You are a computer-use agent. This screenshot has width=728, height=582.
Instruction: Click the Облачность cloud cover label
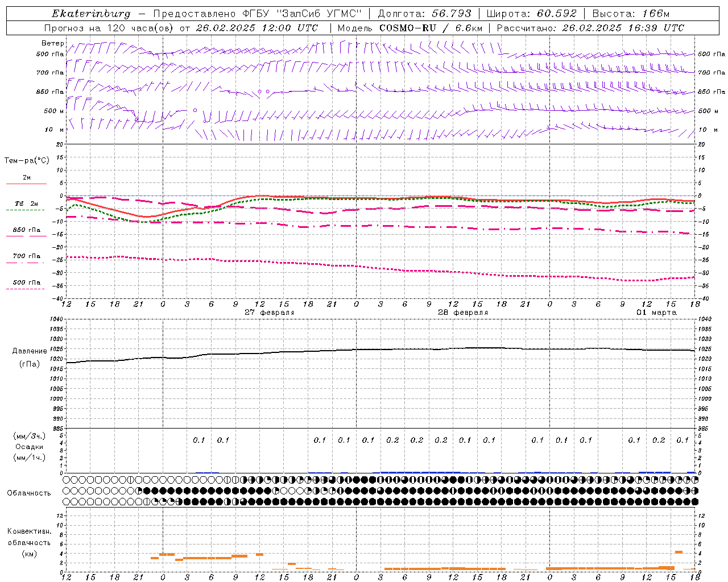tap(29, 493)
